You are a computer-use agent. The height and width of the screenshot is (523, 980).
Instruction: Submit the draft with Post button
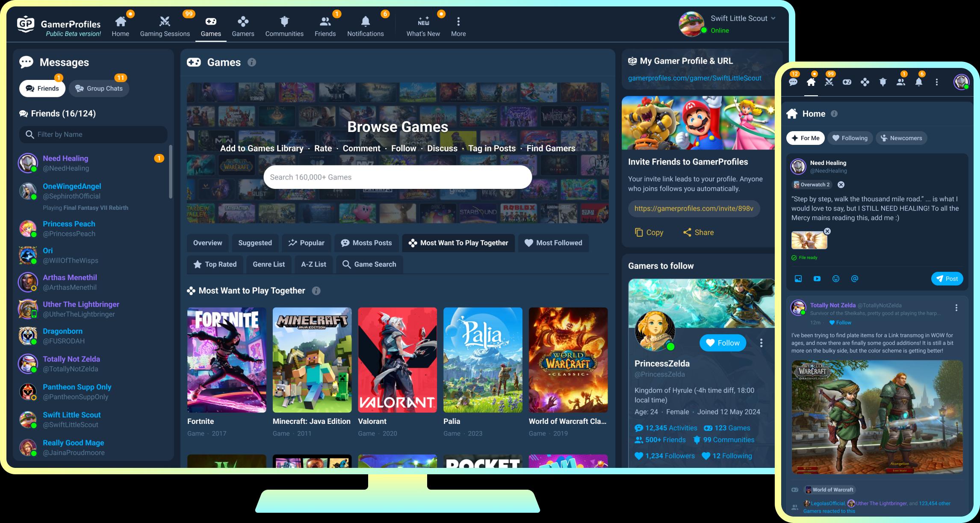pos(947,279)
